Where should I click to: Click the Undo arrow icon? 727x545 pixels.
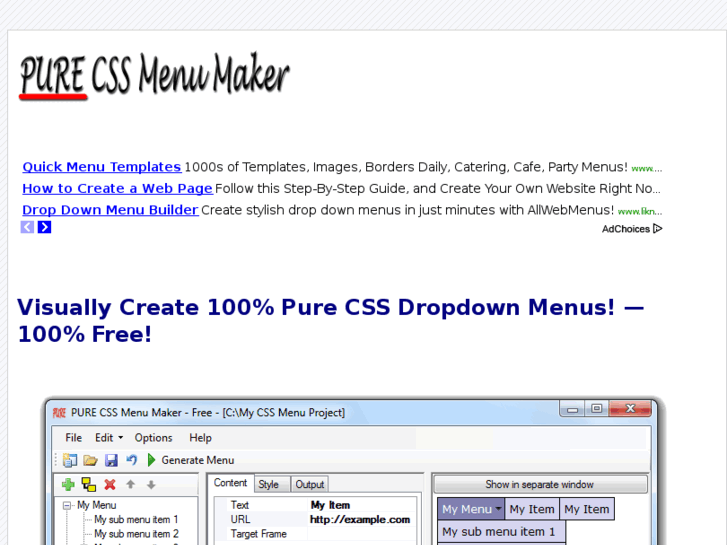(x=132, y=460)
